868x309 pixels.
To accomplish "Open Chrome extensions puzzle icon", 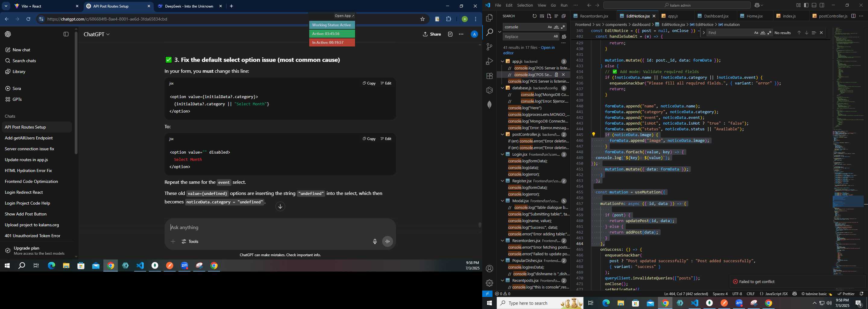I will click(x=449, y=19).
